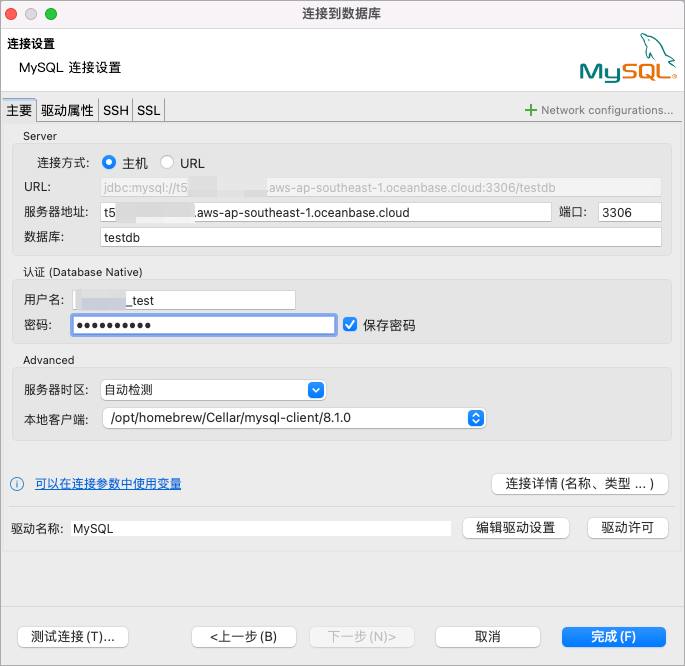The image size is (685, 666).
Task: Finish with 完成 (F) button
Action: point(613,637)
